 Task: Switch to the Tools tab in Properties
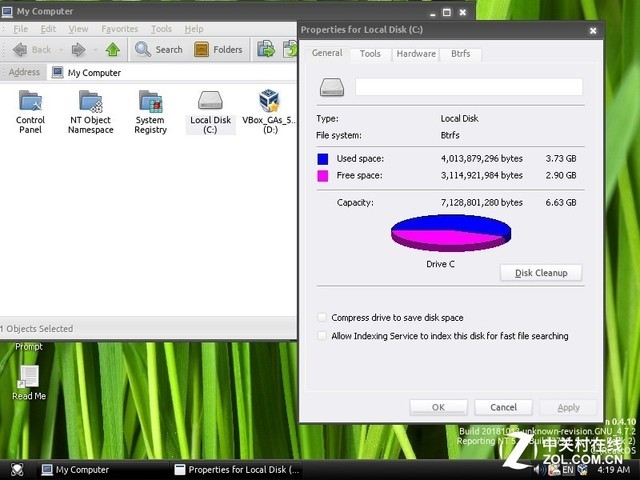coord(370,54)
